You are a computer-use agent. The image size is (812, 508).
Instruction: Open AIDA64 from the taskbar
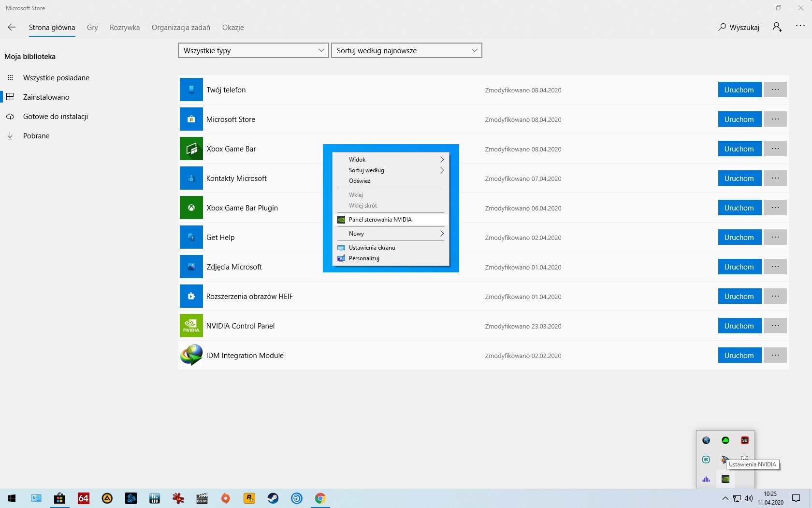[x=84, y=498]
